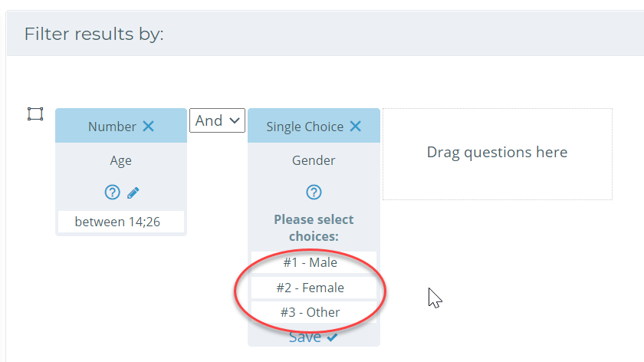
Task: Click the Filter results by heading
Action: click(x=94, y=34)
